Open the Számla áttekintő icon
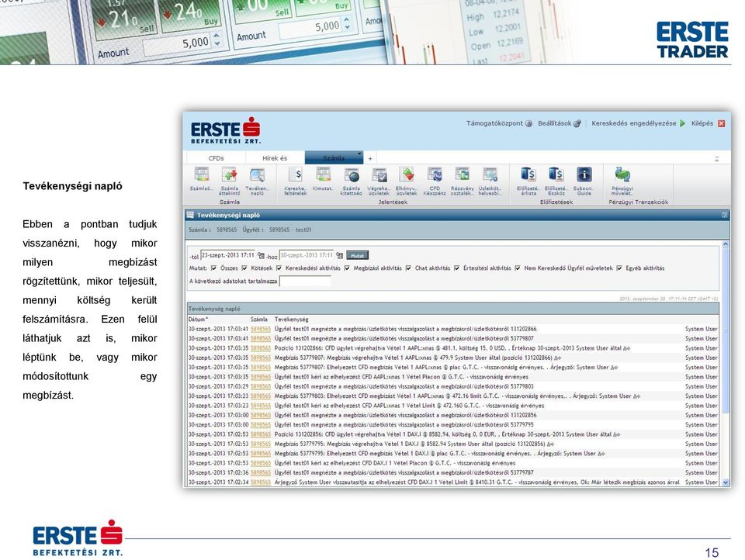Screen dimensions: 745x560 [229, 175]
